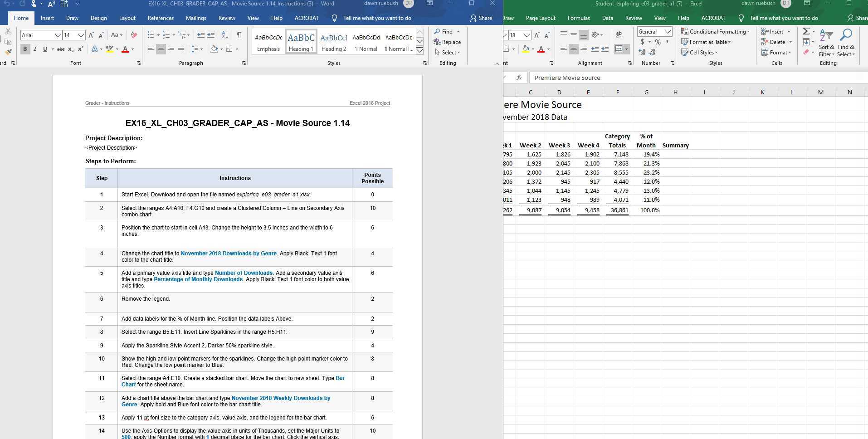Image resolution: width=868 pixels, height=439 pixels.
Task: Open the Replace tool in Word
Action: tap(448, 42)
